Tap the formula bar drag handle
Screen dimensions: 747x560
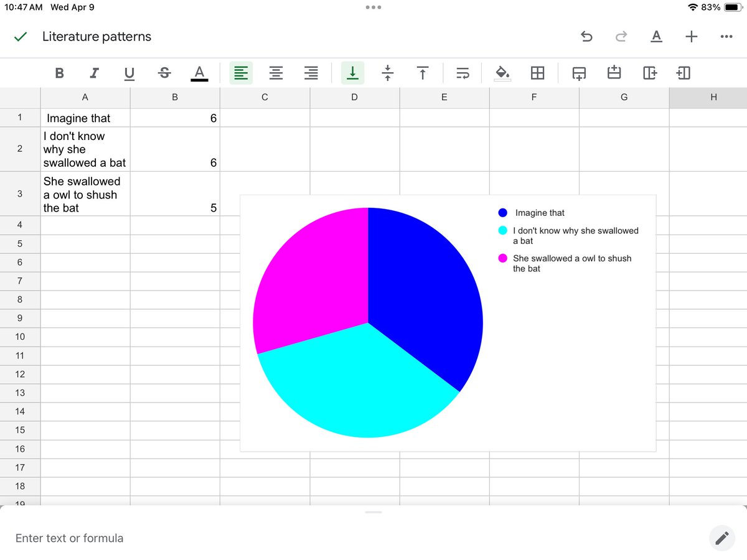374,512
